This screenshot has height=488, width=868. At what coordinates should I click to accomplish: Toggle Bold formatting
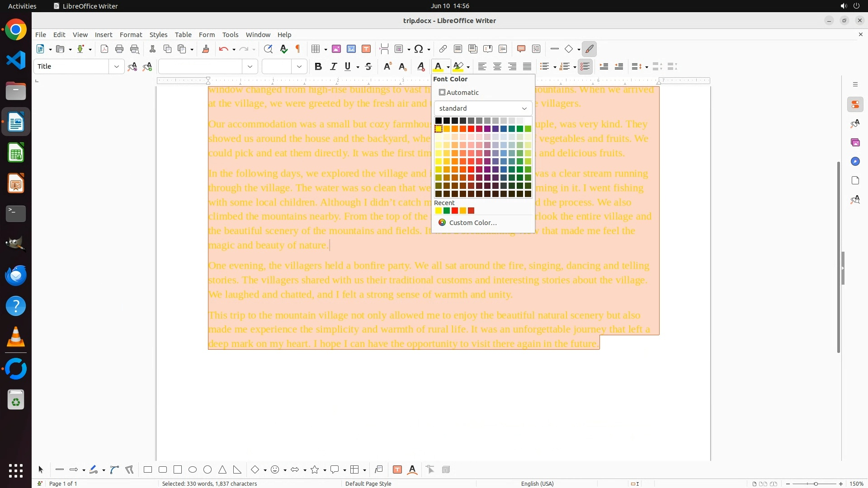point(318,66)
